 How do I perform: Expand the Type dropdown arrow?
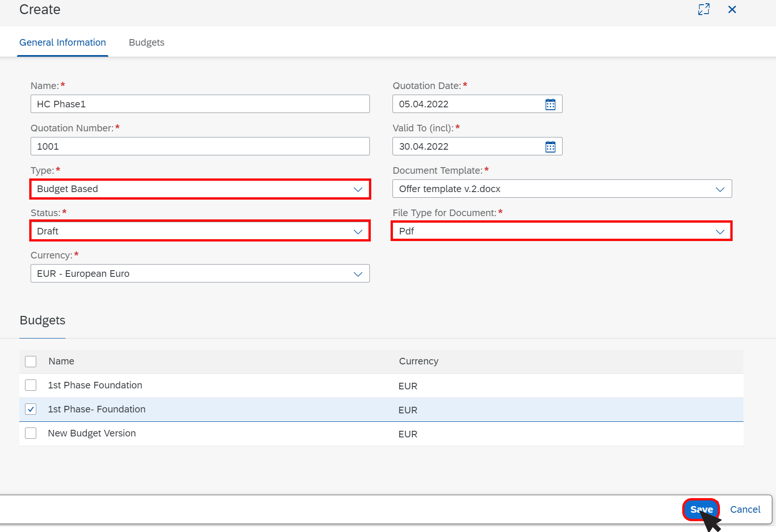point(358,189)
